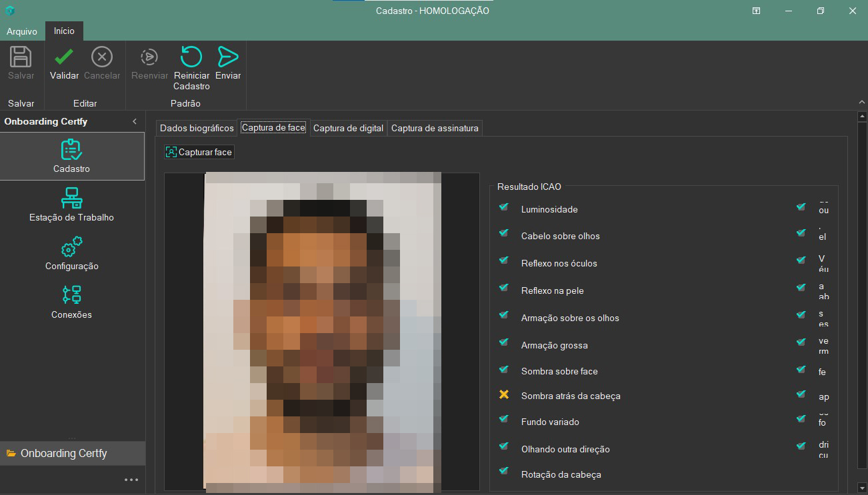Viewport: 868px width, 495px height.
Task: Click the Reiniciar Cadastro icon
Action: pyautogui.click(x=191, y=57)
